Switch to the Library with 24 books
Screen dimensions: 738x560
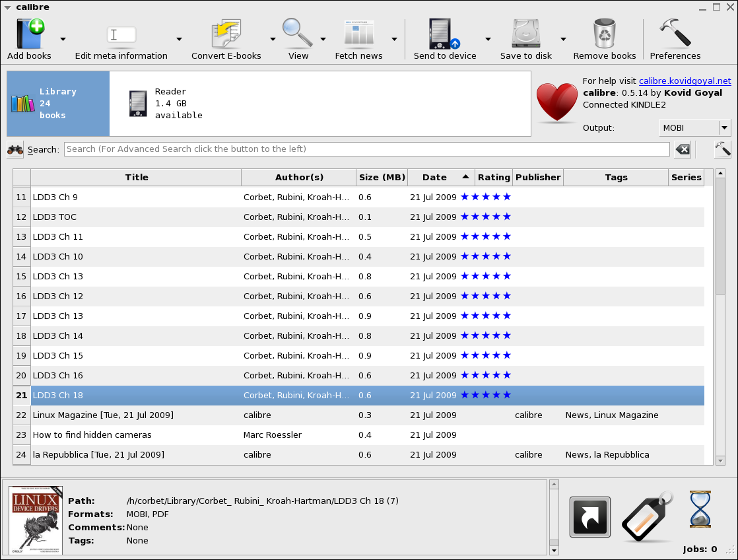tap(58, 104)
